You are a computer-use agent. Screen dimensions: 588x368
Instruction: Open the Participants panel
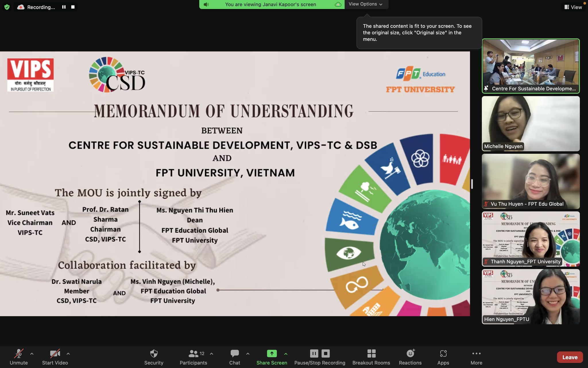pos(193,357)
